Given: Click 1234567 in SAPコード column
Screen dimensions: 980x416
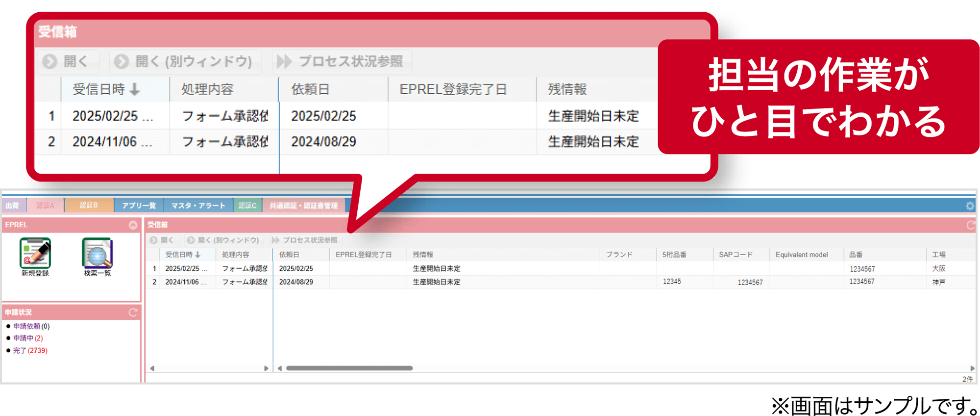Looking at the screenshot, I should pos(750,282).
